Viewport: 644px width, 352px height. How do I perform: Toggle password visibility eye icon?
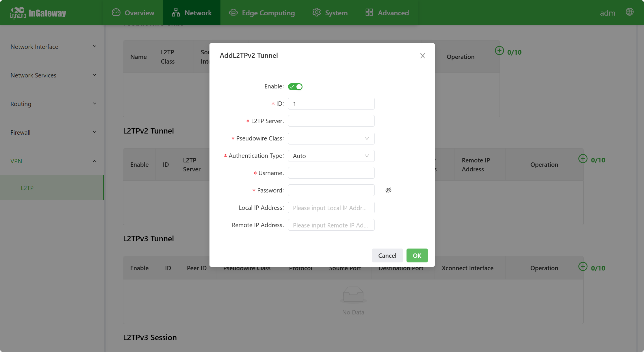click(x=388, y=190)
